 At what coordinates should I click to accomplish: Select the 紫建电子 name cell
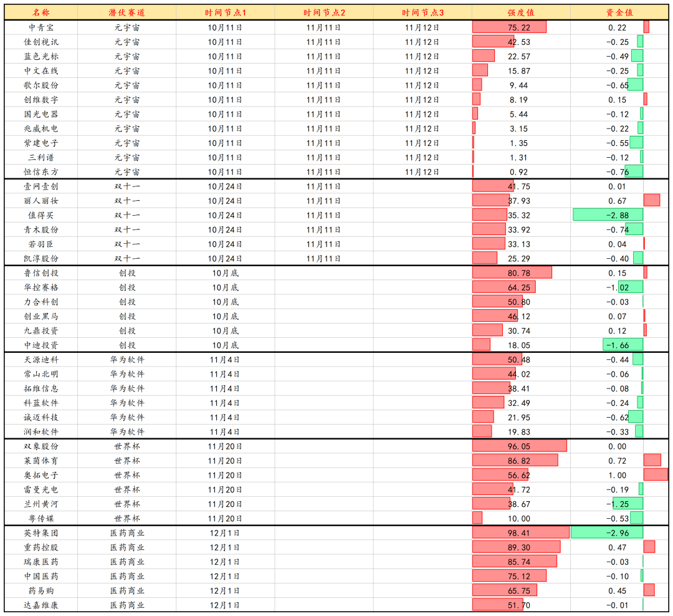(41, 143)
